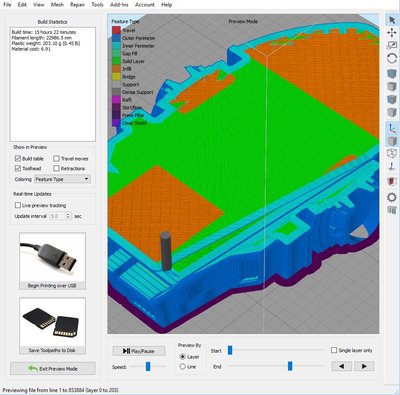Uncheck the Build table checkbox

pyautogui.click(x=18, y=158)
